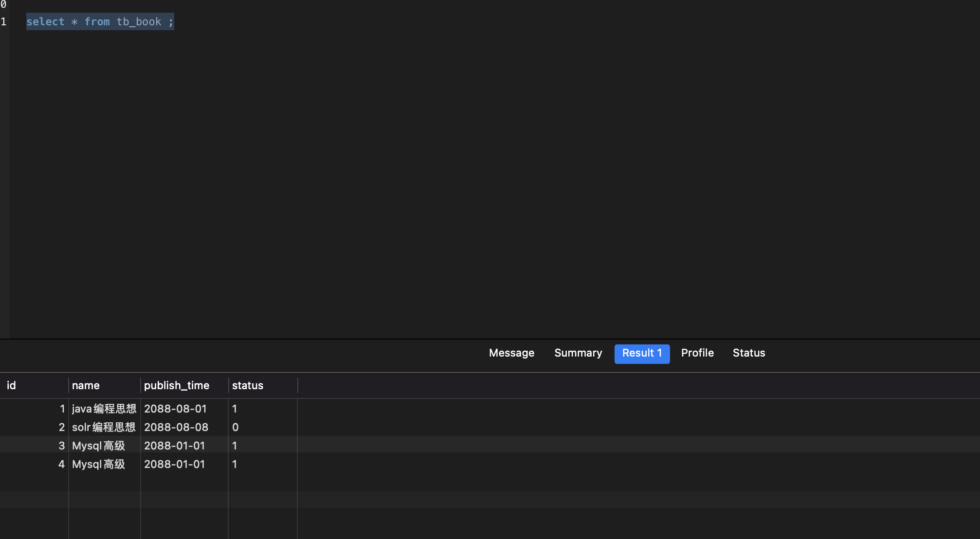Viewport: 980px width, 539px height.
Task: Click line number 1 in editor gutter
Action: coord(4,22)
